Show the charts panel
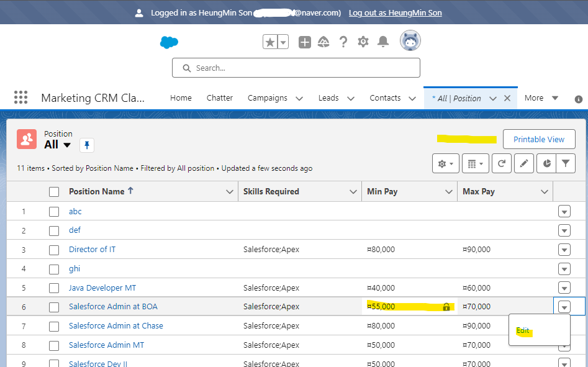 pos(547,163)
